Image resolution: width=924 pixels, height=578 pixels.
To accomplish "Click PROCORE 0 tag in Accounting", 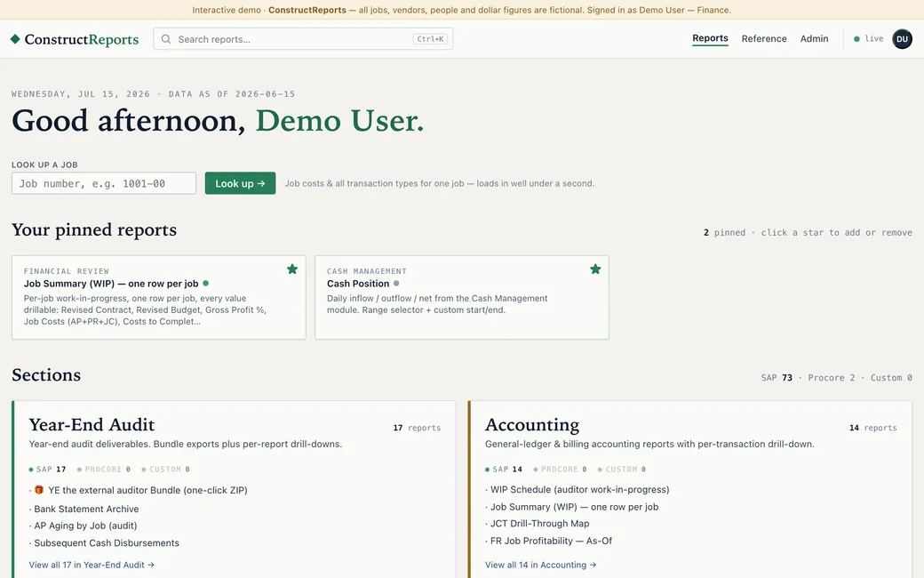I will tap(560, 469).
